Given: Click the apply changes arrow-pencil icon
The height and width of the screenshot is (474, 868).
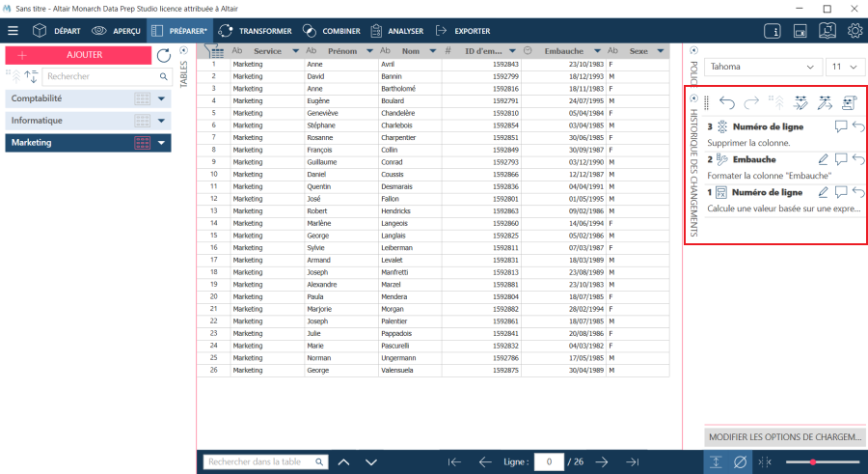Looking at the screenshot, I should (825, 102).
